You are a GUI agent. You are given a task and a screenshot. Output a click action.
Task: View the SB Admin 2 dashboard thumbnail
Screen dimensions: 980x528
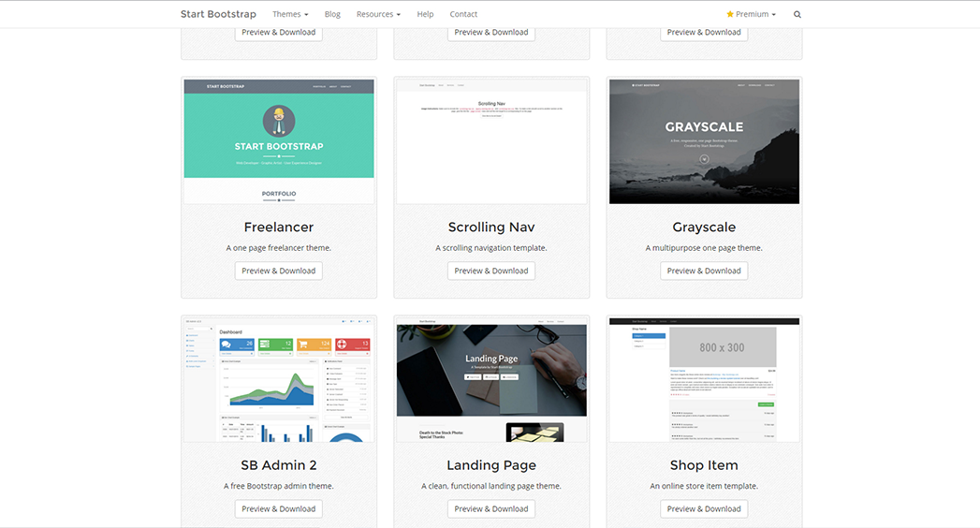[x=279, y=379]
